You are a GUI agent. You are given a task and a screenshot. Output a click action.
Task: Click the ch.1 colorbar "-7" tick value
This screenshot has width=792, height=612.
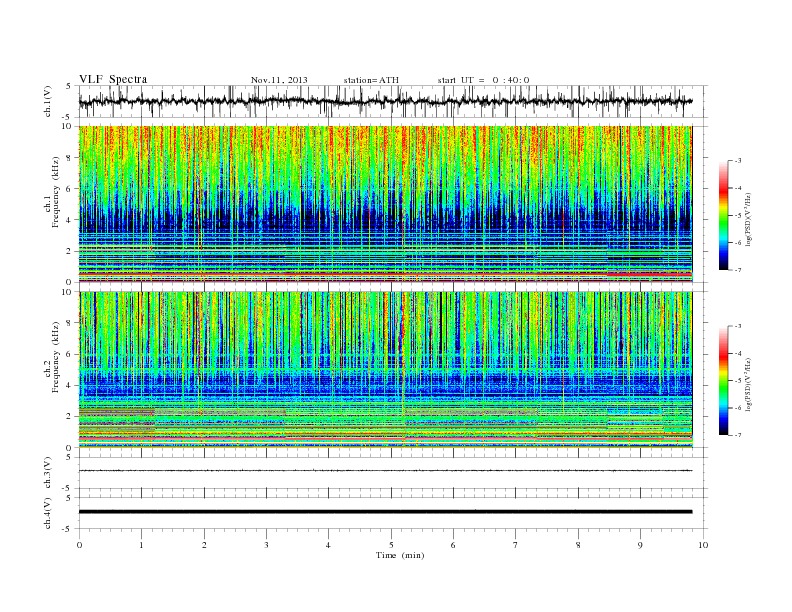[x=738, y=270]
